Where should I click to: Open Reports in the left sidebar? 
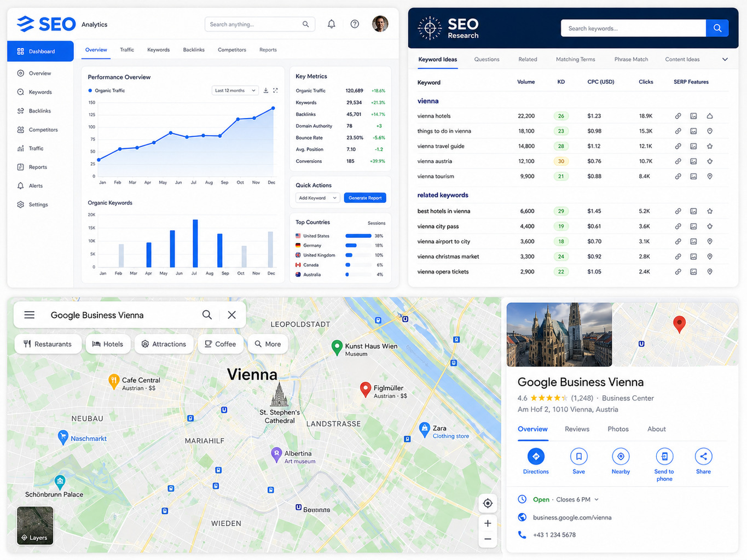tap(32, 167)
